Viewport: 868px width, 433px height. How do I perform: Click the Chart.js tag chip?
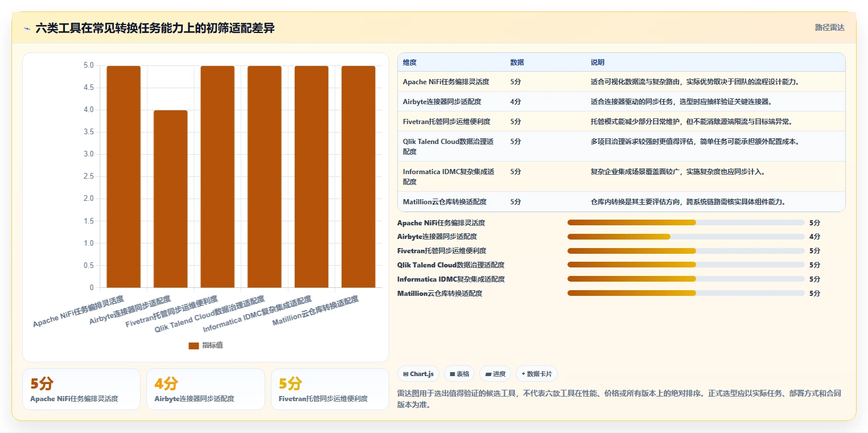(418, 374)
